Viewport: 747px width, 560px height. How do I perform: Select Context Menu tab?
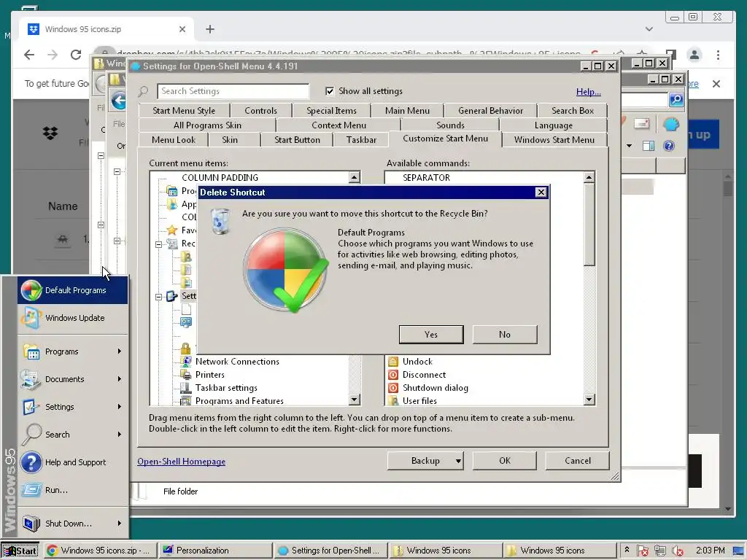pos(338,125)
